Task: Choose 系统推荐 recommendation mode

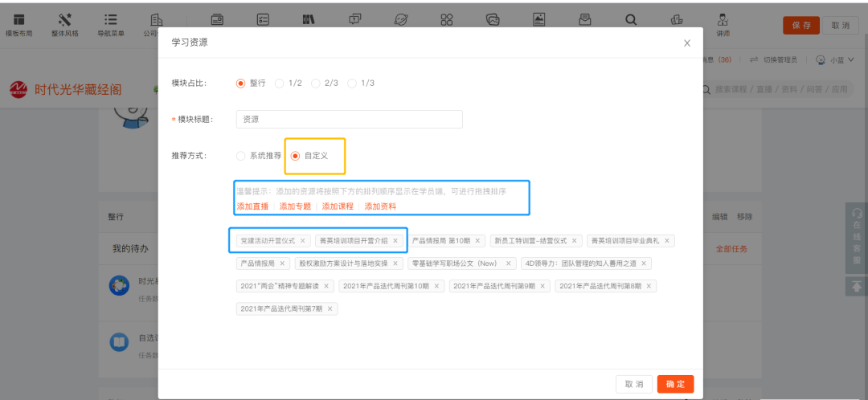Action: click(240, 155)
